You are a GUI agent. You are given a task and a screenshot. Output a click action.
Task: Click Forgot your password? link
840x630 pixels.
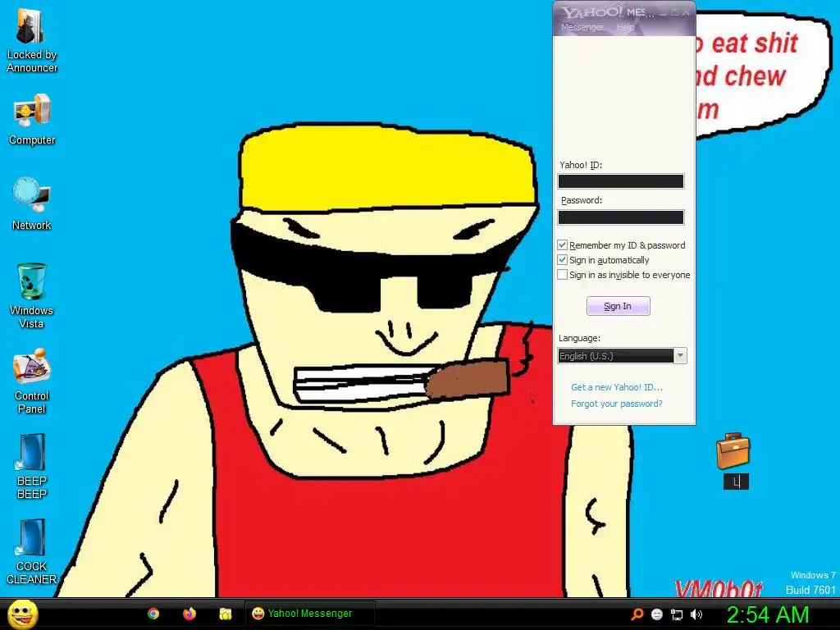(x=617, y=404)
